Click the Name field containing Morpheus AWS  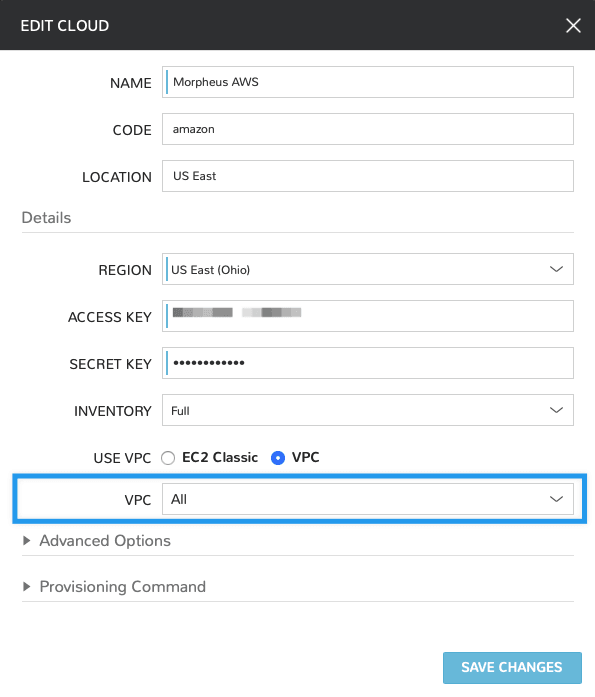click(367, 82)
